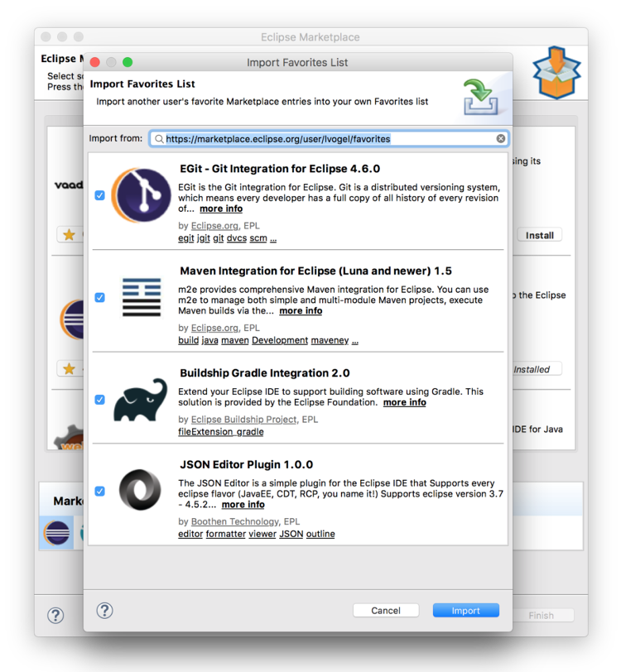Click the JSON Editor Plugin 1.0.0 title
Image resolution: width=621 pixels, height=672 pixels.
point(246,464)
